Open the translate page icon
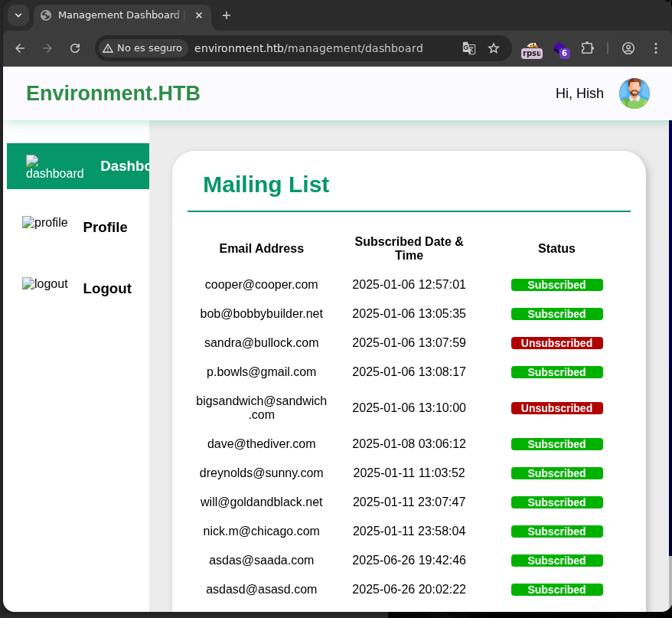The height and width of the screenshot is (618, 672). click(x=469, y=48)
